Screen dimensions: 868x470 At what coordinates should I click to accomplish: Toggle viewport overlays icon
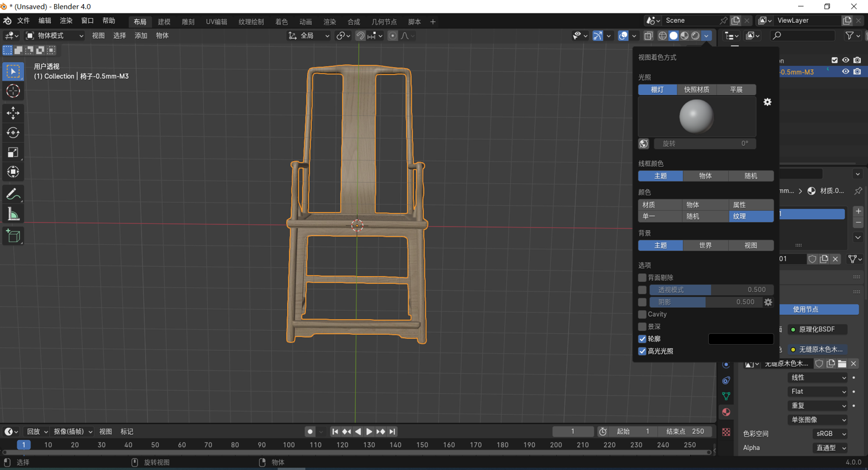(623, 36)
